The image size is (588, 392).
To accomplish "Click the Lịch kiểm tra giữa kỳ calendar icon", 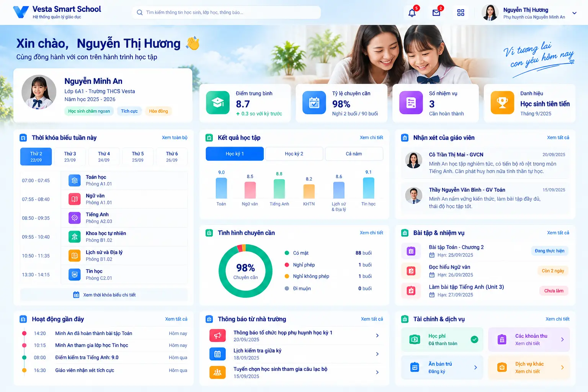I will pos(217,354).
